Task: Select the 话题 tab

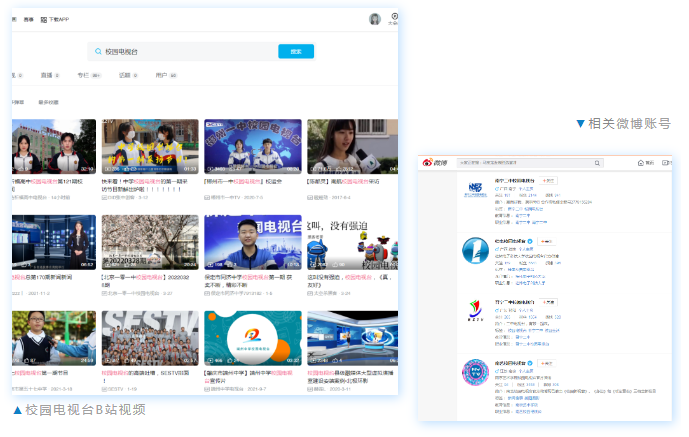Action: (x=124, y=75)
